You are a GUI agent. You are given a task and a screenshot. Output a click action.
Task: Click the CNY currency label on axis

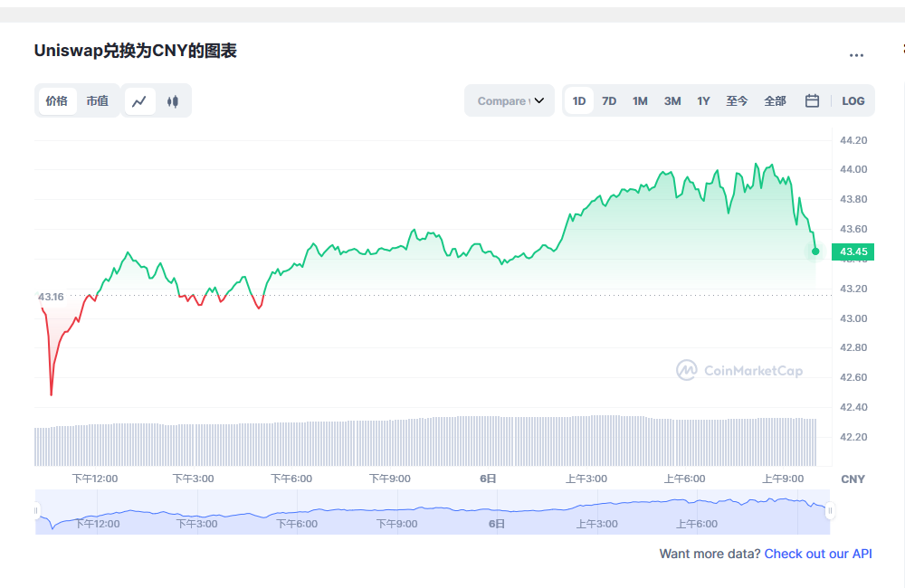(x=853, y=479)
